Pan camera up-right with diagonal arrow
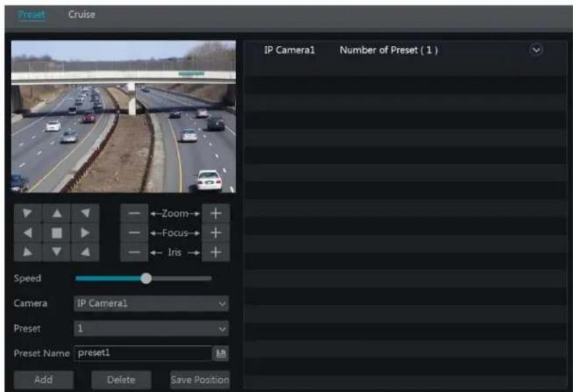 click(x=85, y=213)
